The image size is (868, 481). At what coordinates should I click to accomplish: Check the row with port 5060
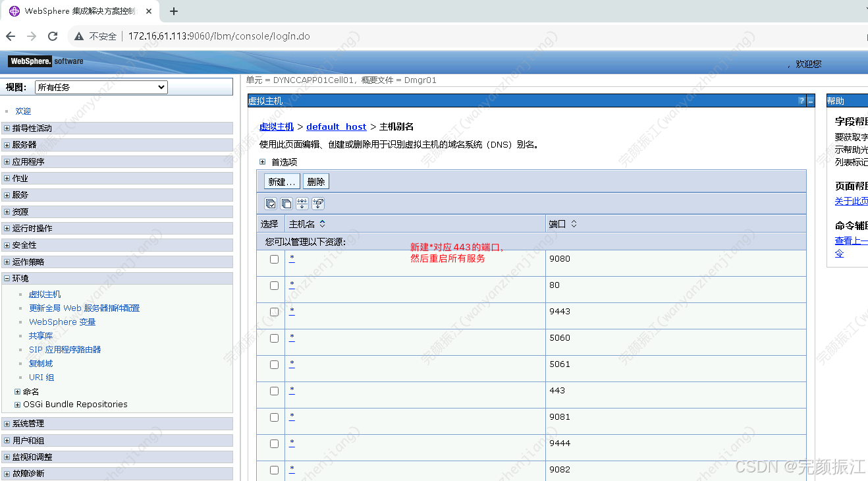point(274,338)
